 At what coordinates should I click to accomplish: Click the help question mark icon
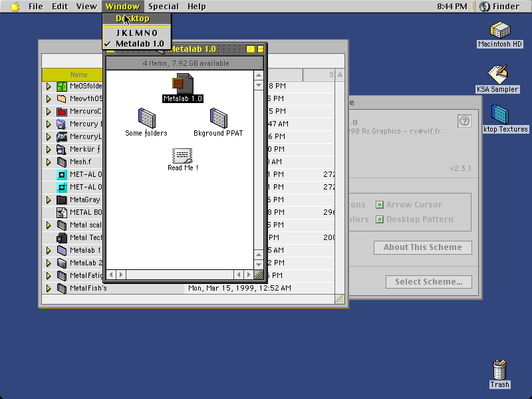pyautogui.click(x=464, y=121)
